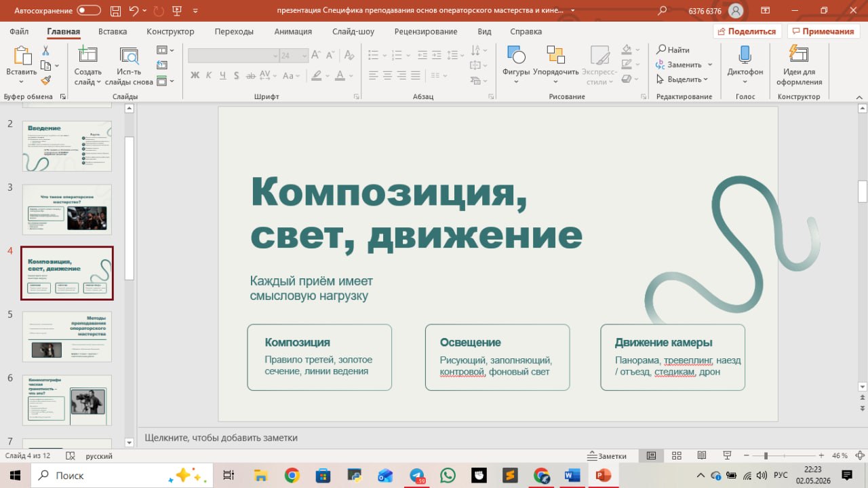
Task: Click the Task View taskbar icon
Action: tap(229, 475)
